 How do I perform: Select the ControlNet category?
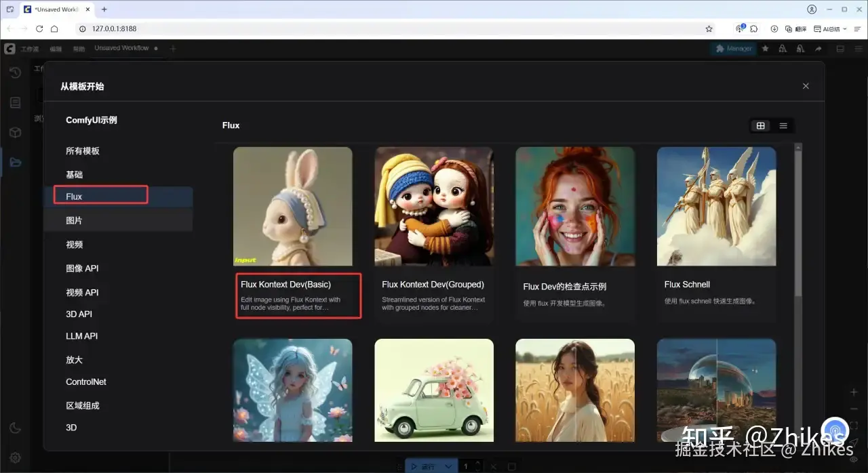point(118,382)
